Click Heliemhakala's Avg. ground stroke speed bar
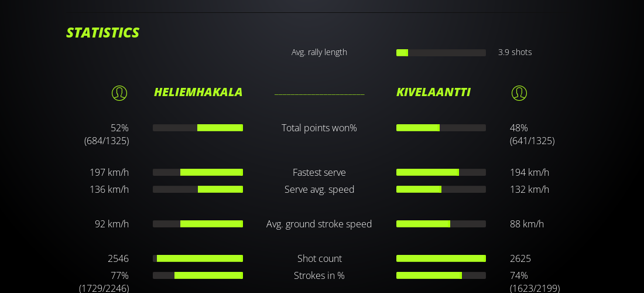Viewport: 644px width, 293px height. pyautogui.click(x=198, y=224)
